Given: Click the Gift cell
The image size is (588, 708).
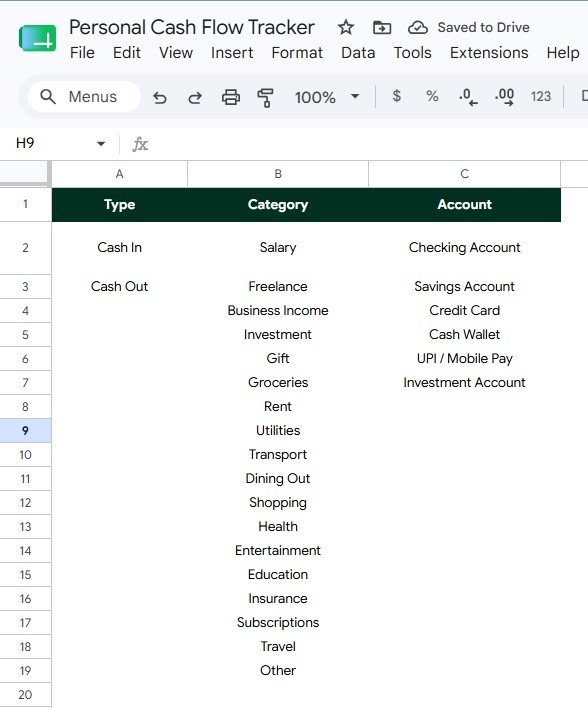Looking at the screenshot, I should (x=278, y=358).
